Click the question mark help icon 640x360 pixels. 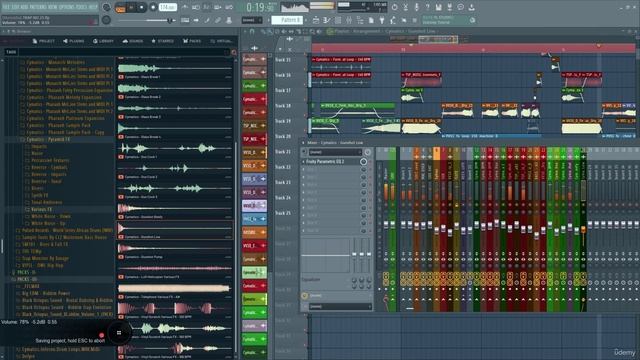point(427,7)
